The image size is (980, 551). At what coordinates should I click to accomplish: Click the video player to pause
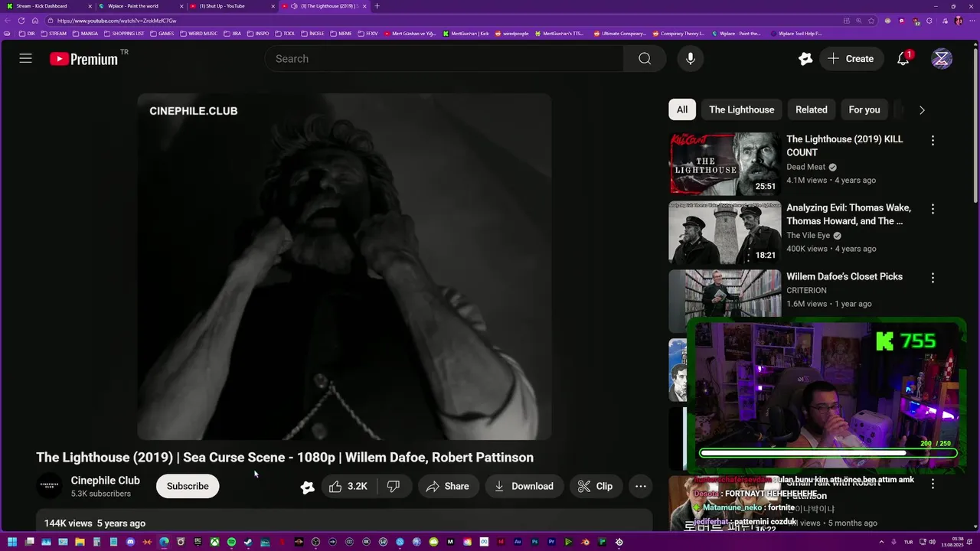coord(345,267)
